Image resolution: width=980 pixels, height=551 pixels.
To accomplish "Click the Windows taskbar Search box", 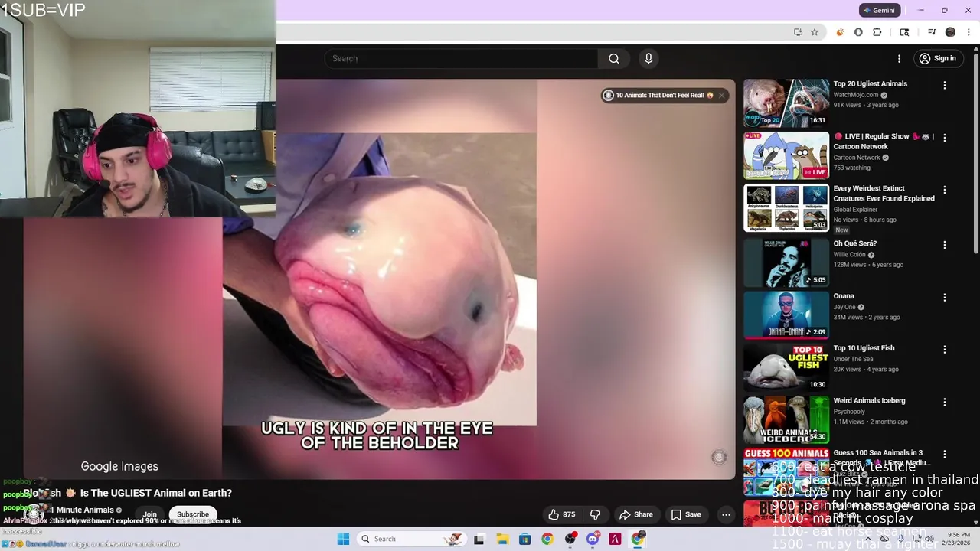I will click(411, 539).
